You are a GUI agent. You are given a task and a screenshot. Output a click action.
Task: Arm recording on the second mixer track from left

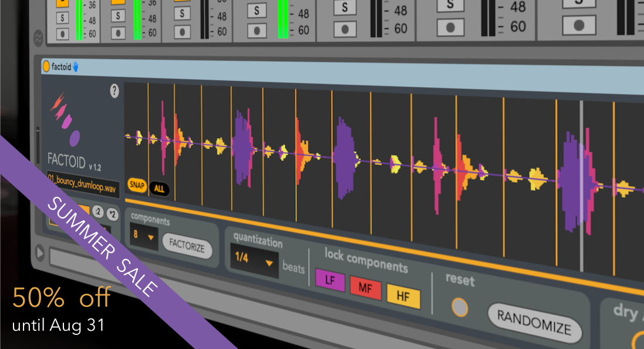click(x=118, y=32)
